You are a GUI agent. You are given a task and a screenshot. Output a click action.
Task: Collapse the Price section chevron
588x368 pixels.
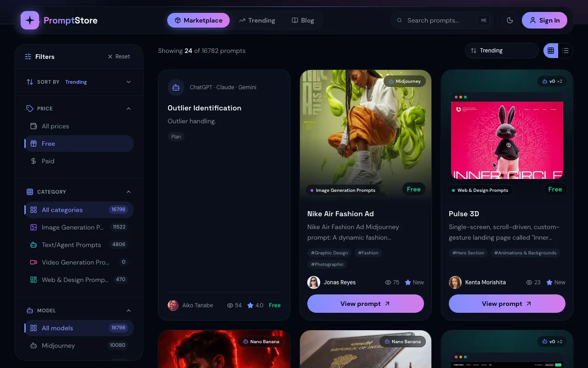[129, 109]
